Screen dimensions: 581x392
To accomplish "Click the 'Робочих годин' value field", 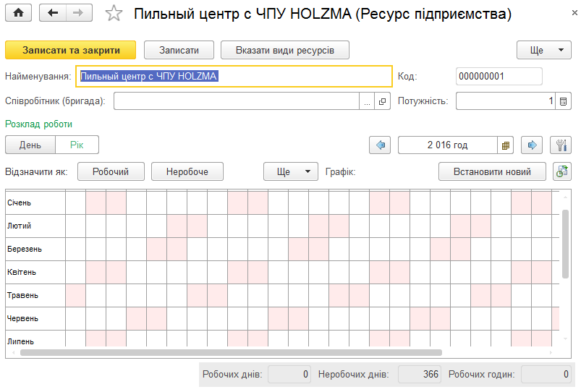I will (x=546, y=374).
